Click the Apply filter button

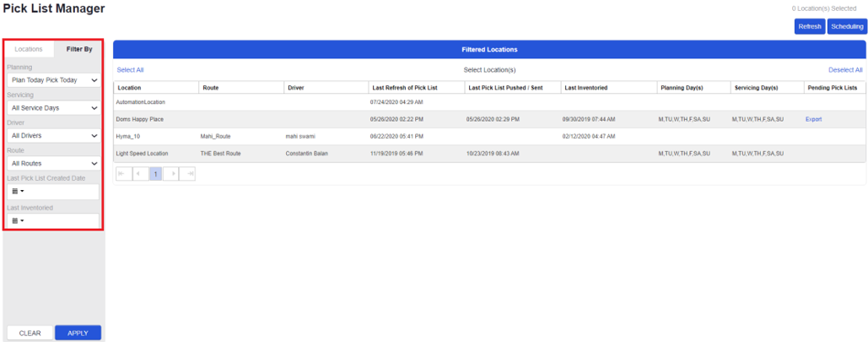pos(78,333)
